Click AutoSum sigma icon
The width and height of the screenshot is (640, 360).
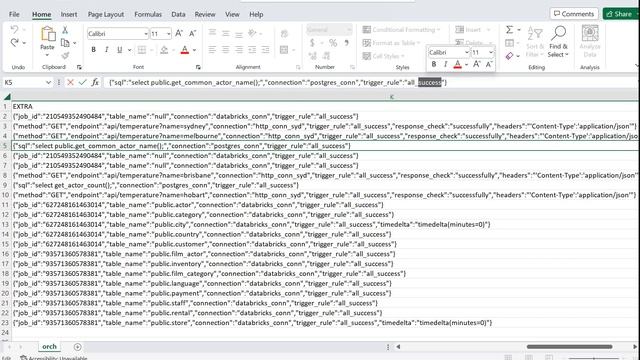[509, 30]
